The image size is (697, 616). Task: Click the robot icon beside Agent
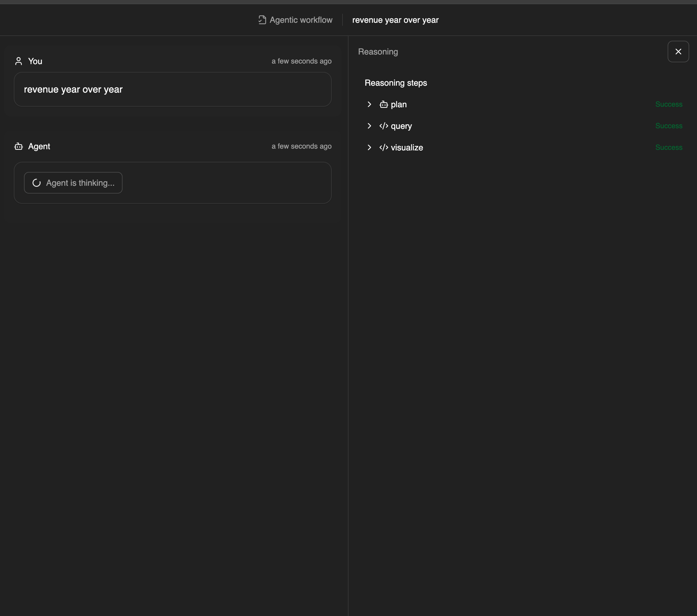click(19, 147)
